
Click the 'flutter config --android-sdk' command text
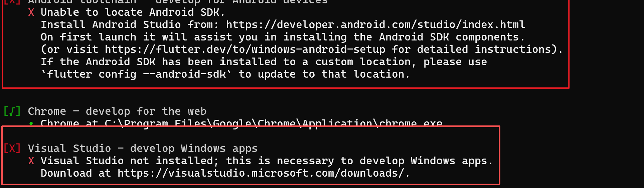(136, 74)
